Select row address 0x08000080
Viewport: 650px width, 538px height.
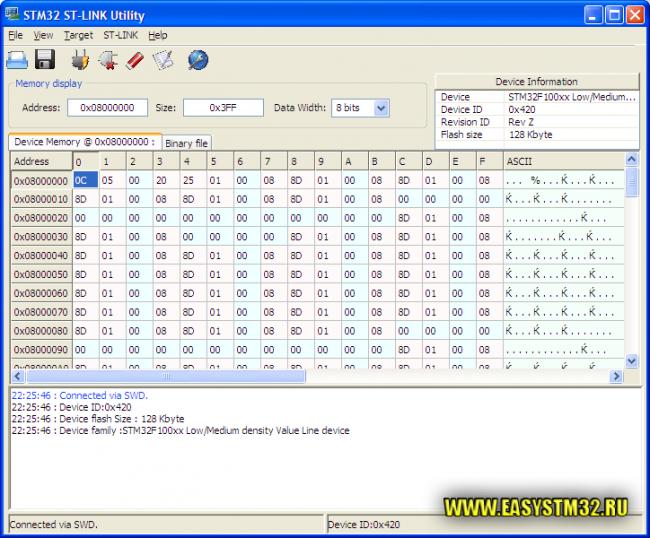pos(41,331)
